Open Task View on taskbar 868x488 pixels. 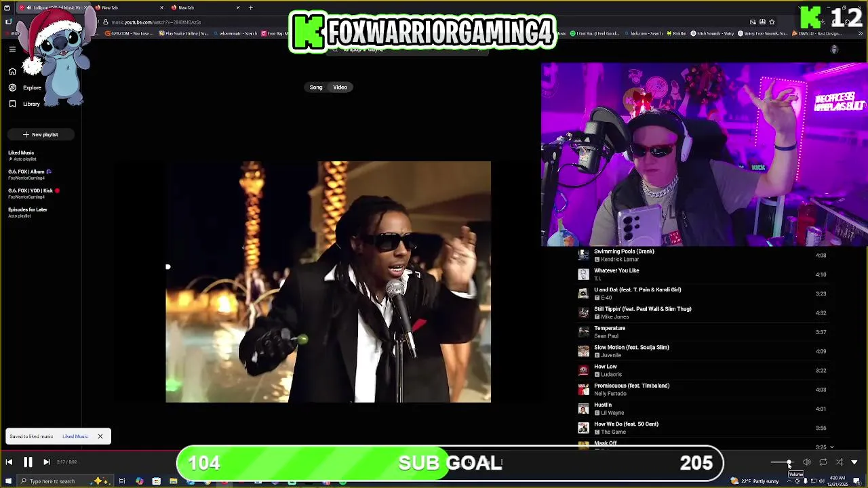pyautogui.click(x=122, y=481)
